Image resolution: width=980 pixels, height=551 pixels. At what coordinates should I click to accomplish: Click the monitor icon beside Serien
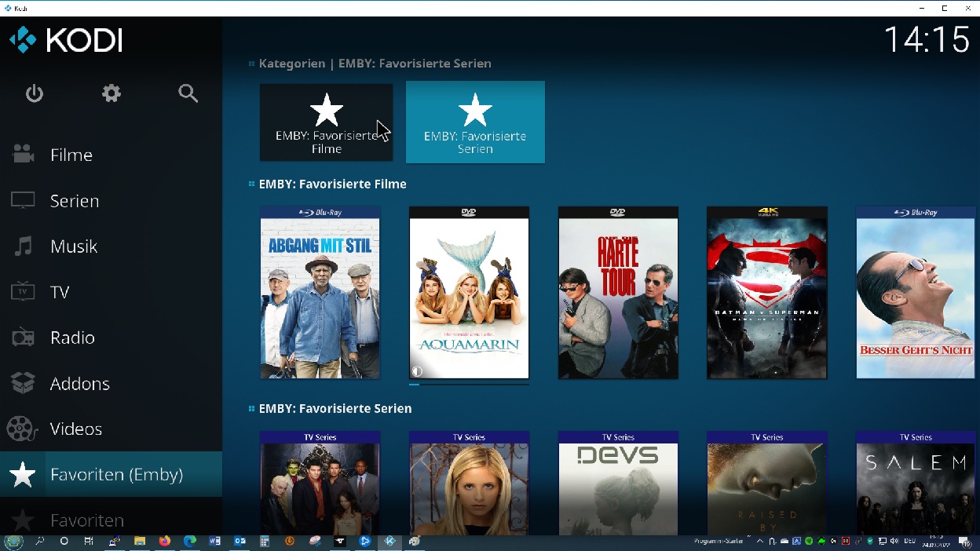[x=23, y=200]
